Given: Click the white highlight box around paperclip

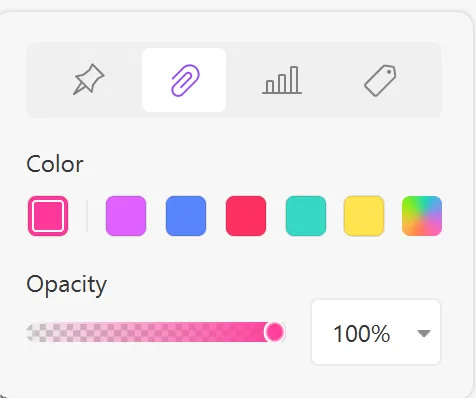Looking at the screenshot, I should coord(184,80).
